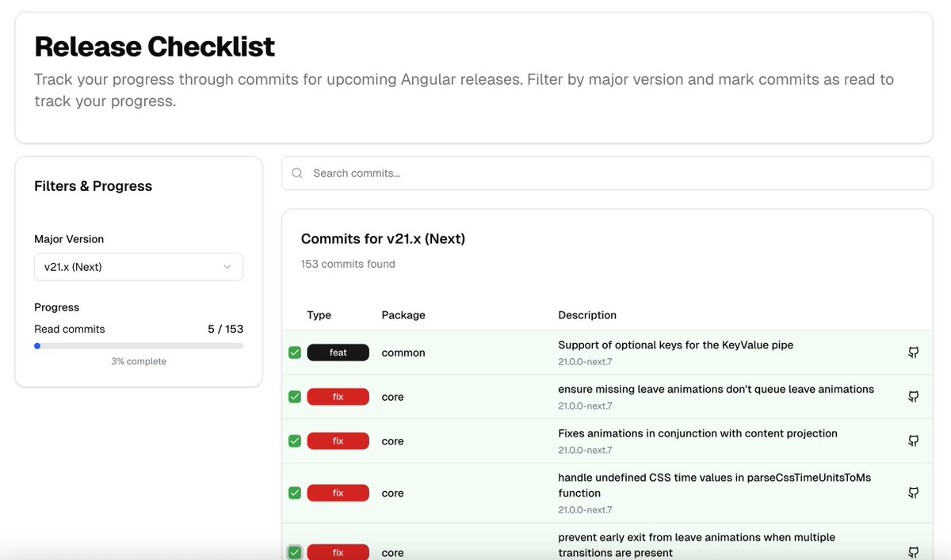Uncheck the missing leave animations commit checkbox

click(295, 397)
